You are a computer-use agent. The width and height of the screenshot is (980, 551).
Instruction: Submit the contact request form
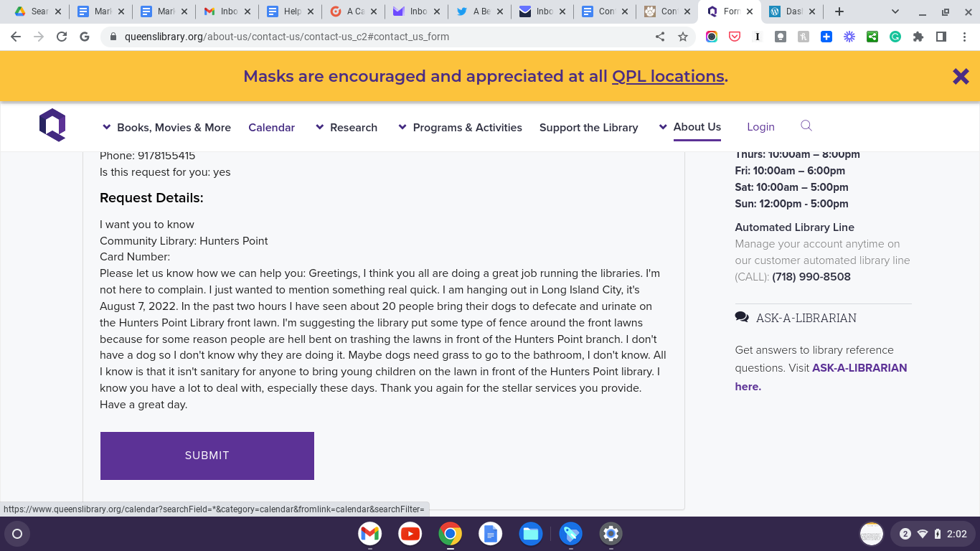207,456
